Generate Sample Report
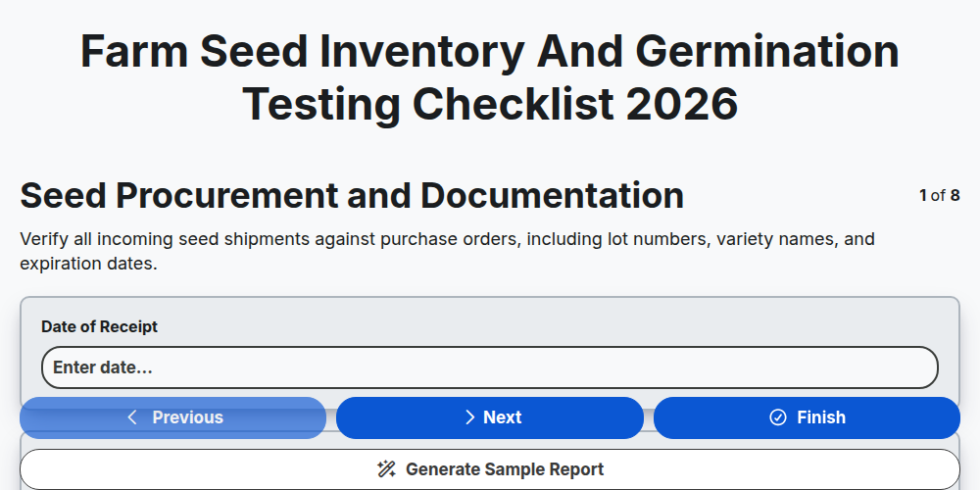The height and width of the screenshot is (490, 980). (x=490, y=469)
